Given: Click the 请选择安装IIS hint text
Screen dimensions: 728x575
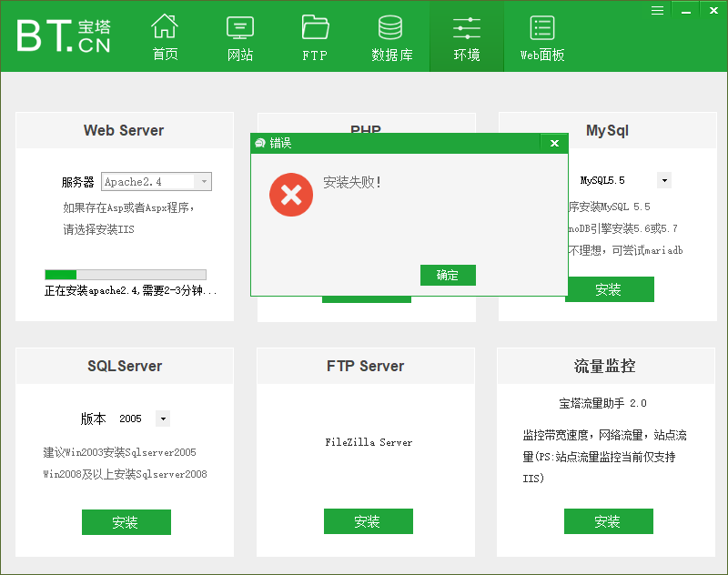Looking at the screenshot, I should (98, 229).
